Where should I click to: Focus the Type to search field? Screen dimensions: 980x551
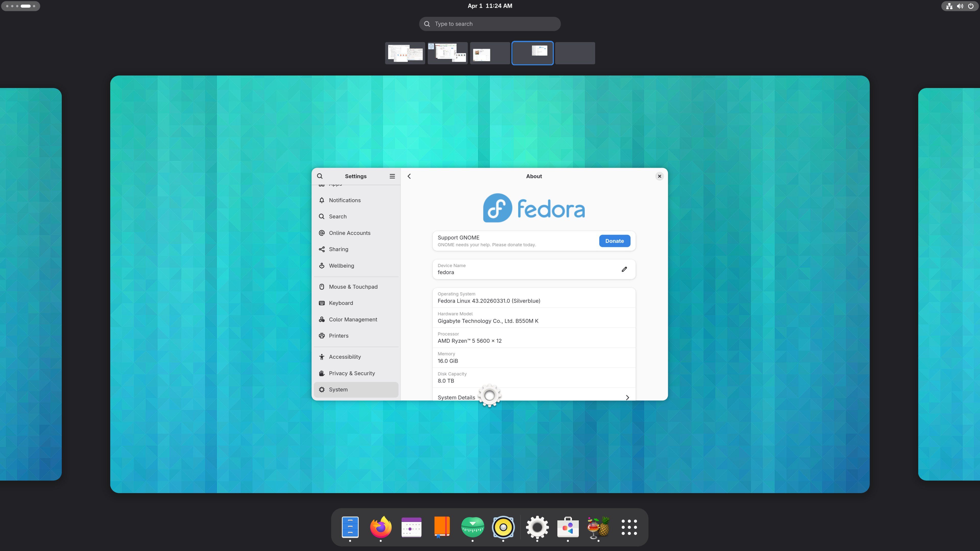(490, 23)
